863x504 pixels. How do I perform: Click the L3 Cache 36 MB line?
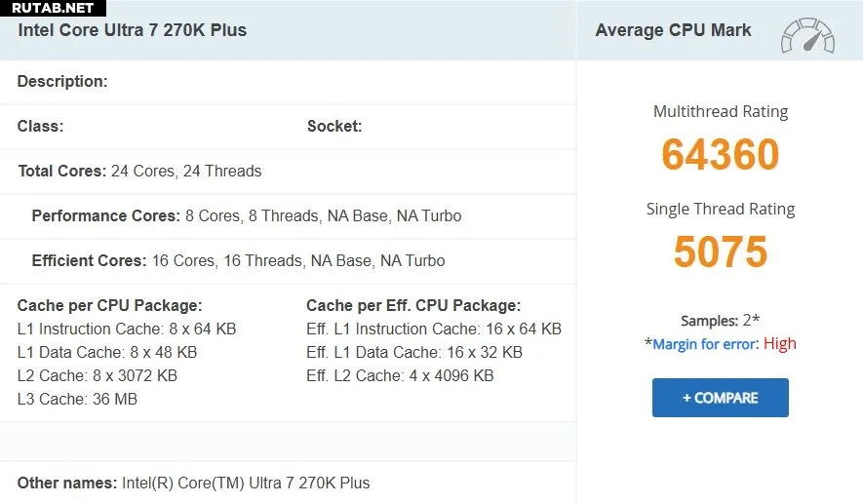coord(77,399)
